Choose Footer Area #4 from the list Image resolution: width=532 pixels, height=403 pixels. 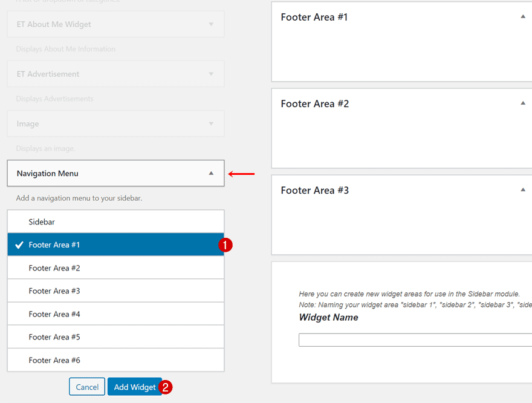[115, 313]
